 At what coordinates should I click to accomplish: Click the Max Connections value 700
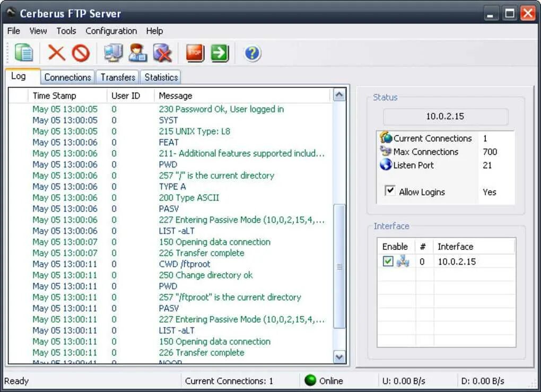(x=490, y=152)
